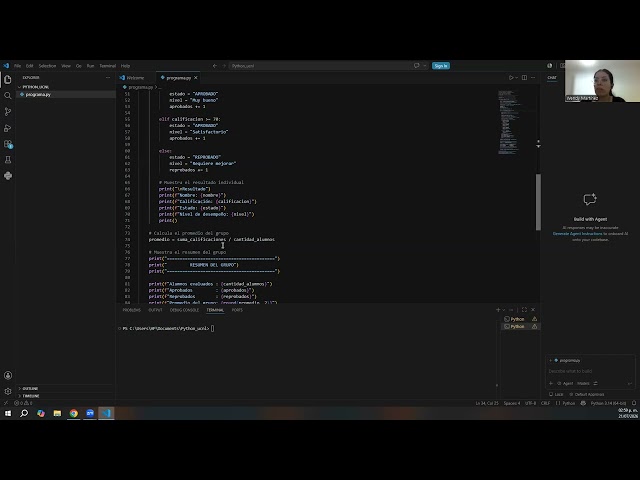The image size is (640, 480).
Task: Change encoding via UTF-8 status item
Action: point(531,403)
